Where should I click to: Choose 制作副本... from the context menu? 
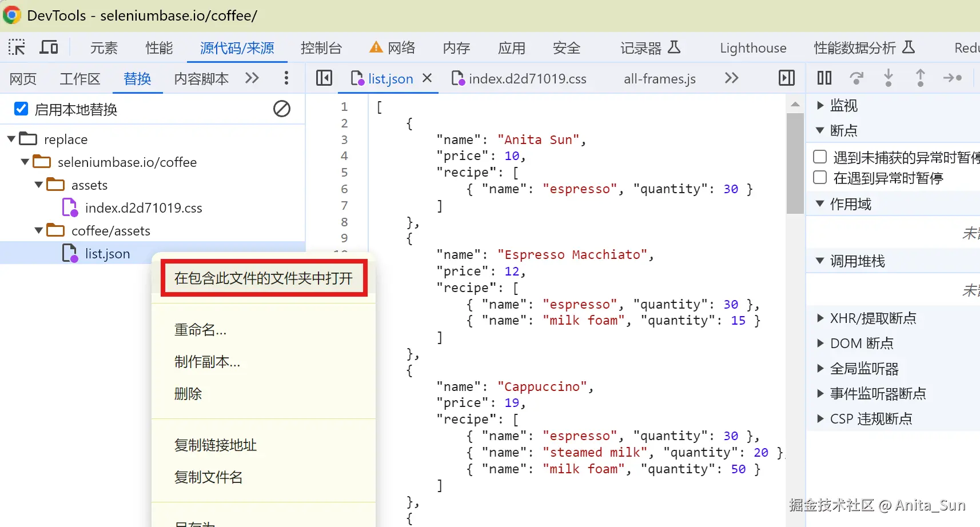coord(264,362)
